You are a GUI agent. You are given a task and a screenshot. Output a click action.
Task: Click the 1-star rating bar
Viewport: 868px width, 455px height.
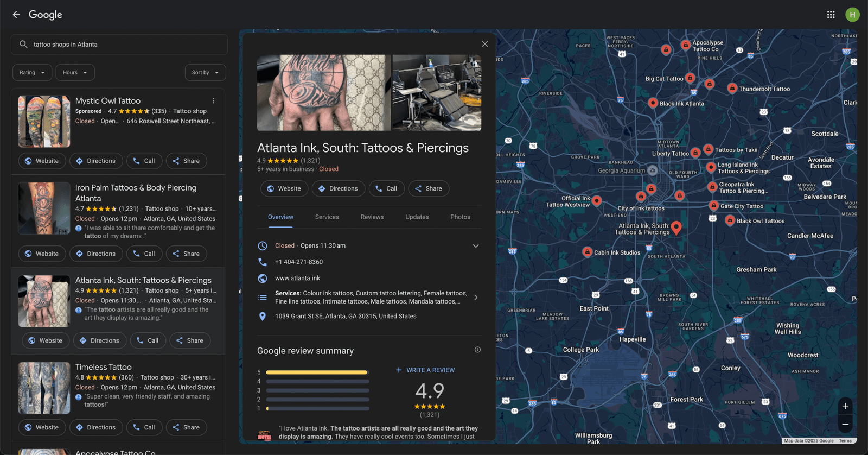pos(318,408)
